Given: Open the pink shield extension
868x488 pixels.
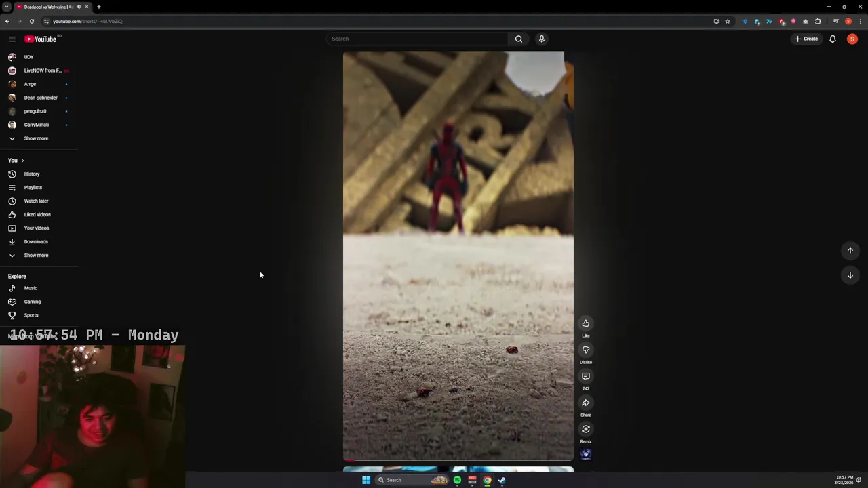Looking at the screenshot, I should click(793, 21).
